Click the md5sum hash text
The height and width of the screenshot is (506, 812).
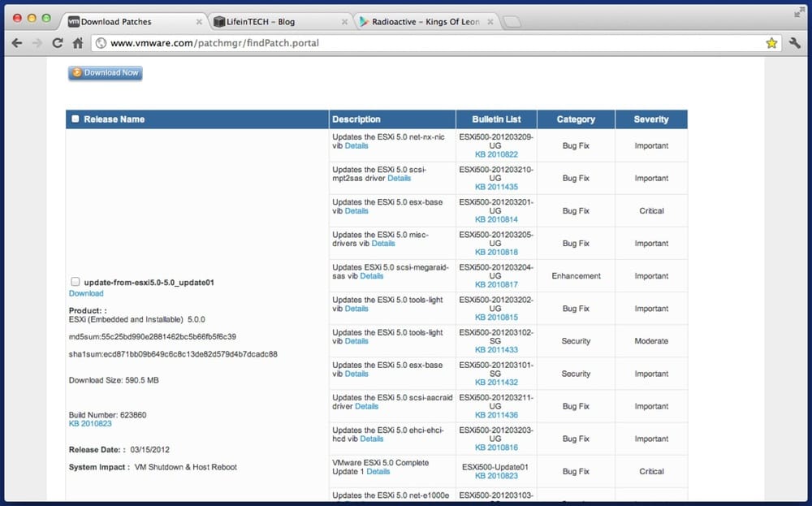153,336
